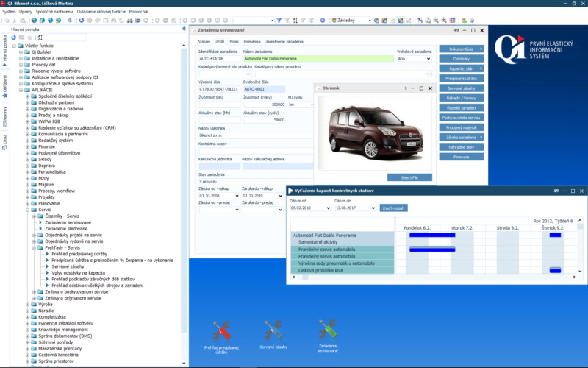588x368 pixels.
Task: Open the Servisné zásahy desktop shortcut
Action: pos(273,335)
